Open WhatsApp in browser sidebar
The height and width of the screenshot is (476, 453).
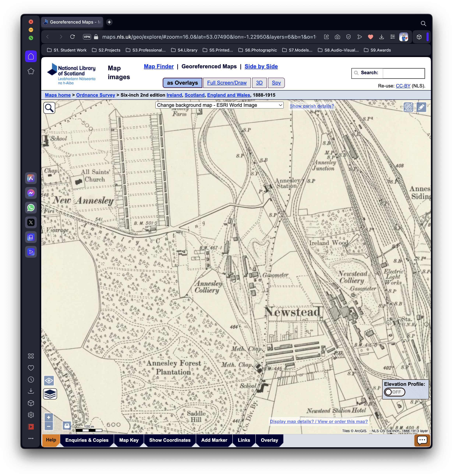(x=31, y=208)
